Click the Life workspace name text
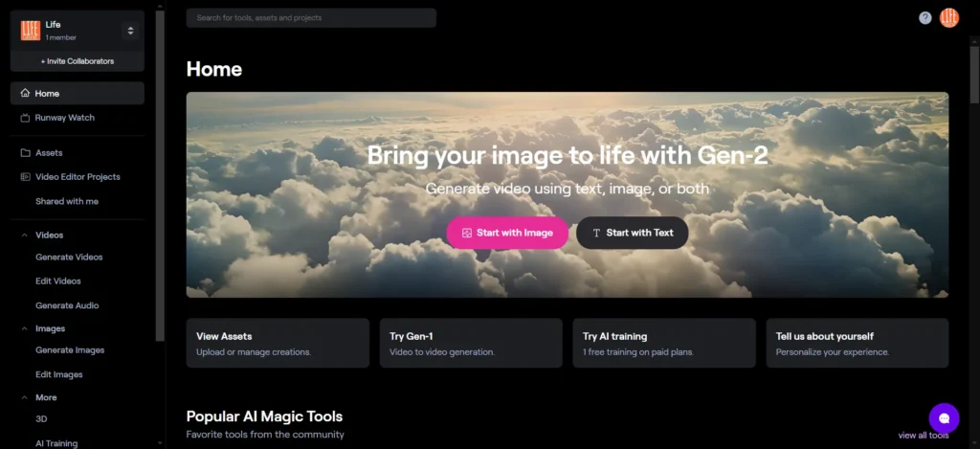The height and width of the screenshot is (449, 980). pyautogui.click(x=54, y=25)
